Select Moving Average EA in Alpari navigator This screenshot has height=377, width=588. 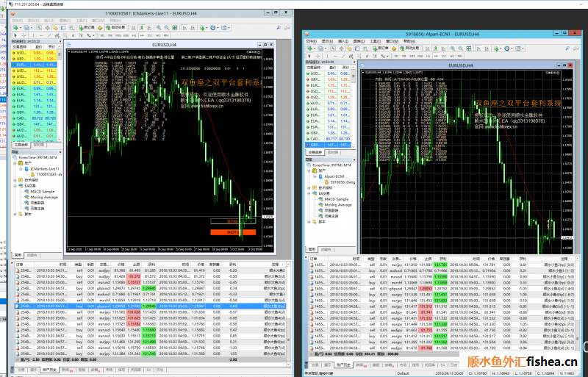coord(337,205)
